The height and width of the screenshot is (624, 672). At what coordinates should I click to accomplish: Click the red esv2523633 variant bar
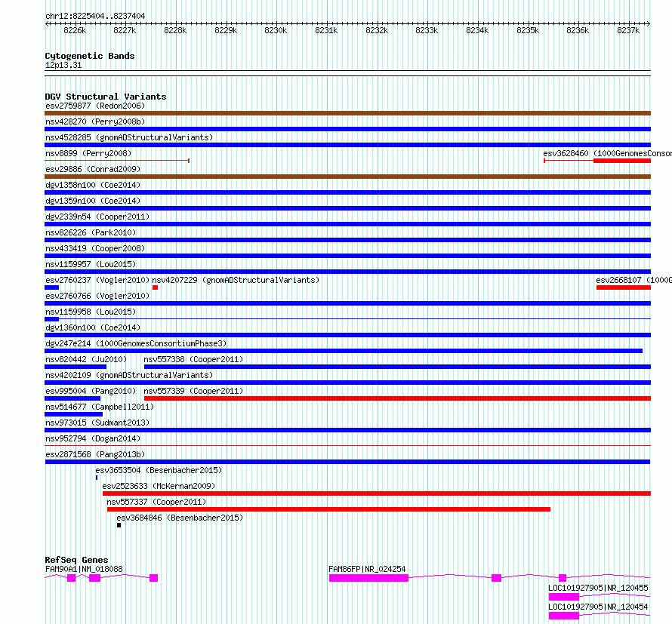[377, 493]
